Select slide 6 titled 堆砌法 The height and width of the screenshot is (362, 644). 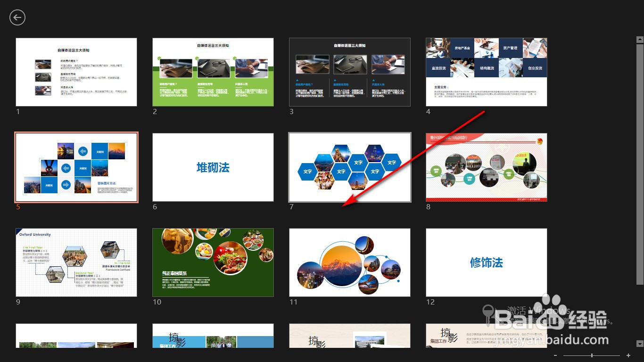[213, 167]
